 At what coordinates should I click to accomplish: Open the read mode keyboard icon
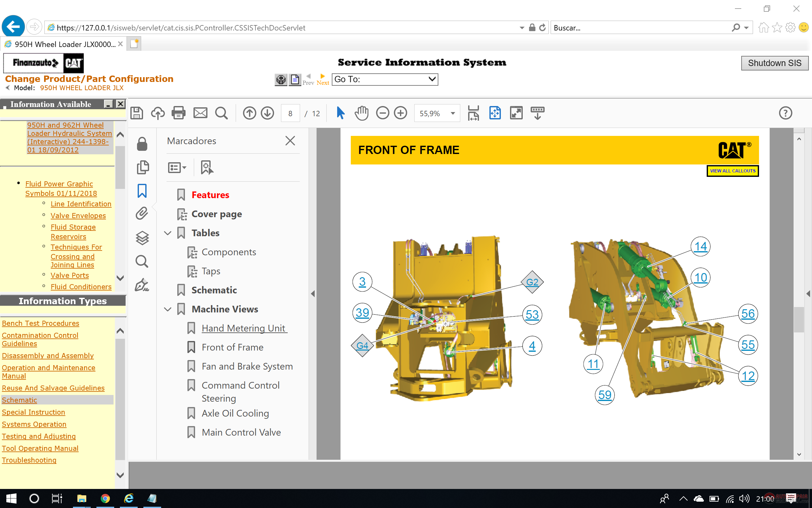point(538,113)
